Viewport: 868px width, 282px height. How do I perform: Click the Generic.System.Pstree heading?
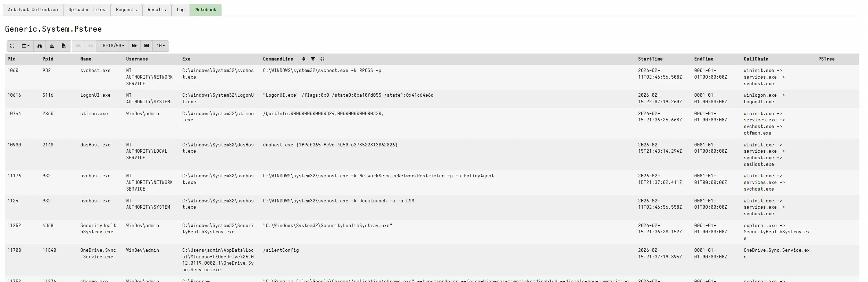point(53,29)
